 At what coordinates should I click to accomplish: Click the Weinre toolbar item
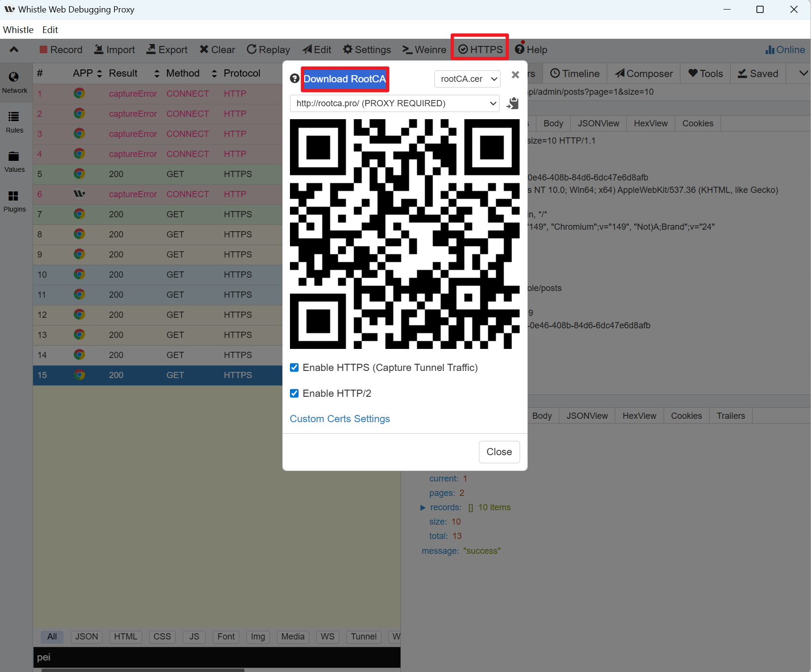click(424, 50)
